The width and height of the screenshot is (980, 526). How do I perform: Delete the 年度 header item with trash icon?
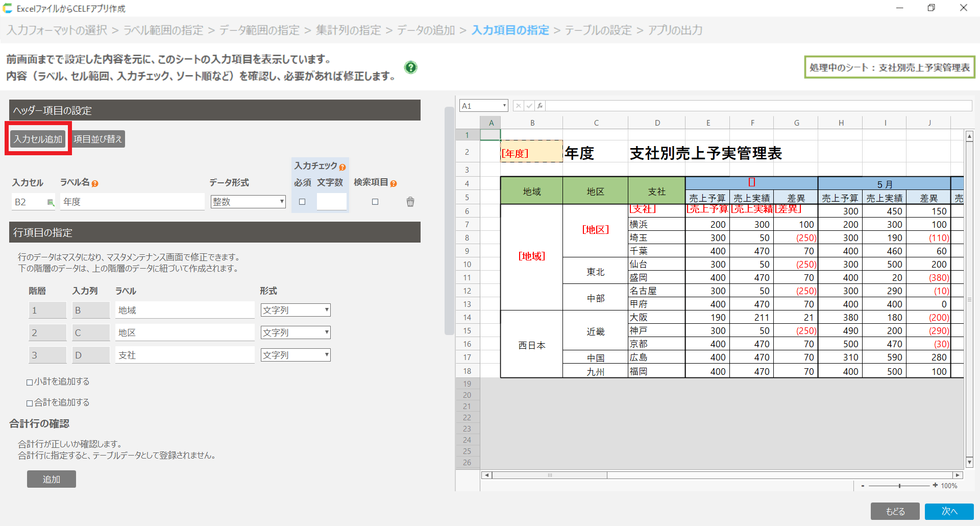point(410,202)
